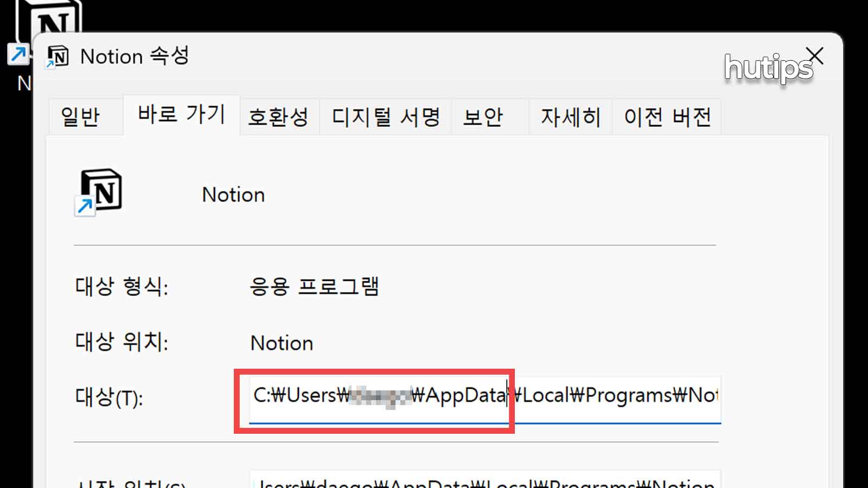
Task: Click the 응용 프로그램 target type text
Action: click(314, 286)
